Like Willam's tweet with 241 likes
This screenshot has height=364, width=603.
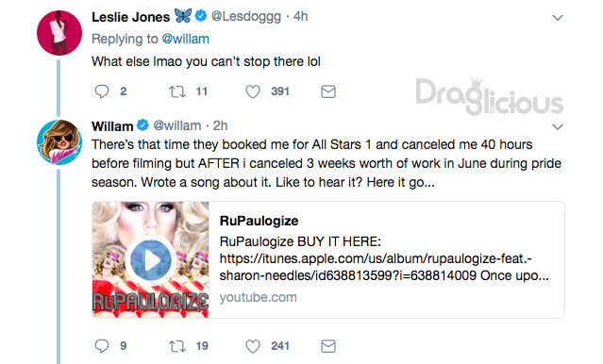point(253,346)
